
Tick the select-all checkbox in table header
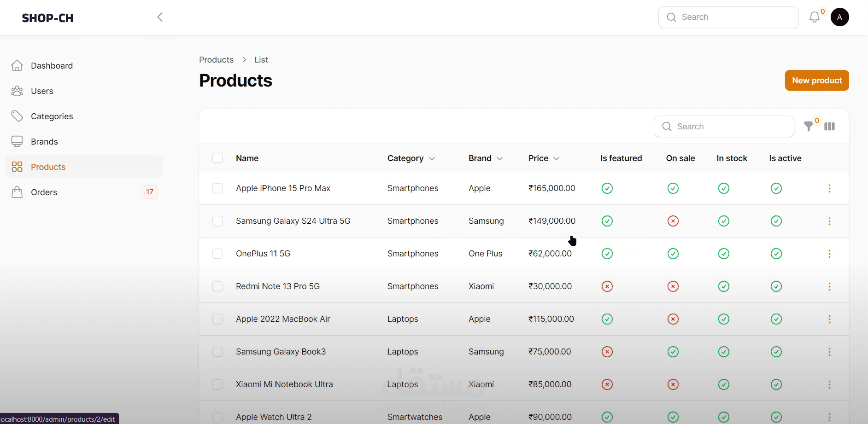(217, 158)
